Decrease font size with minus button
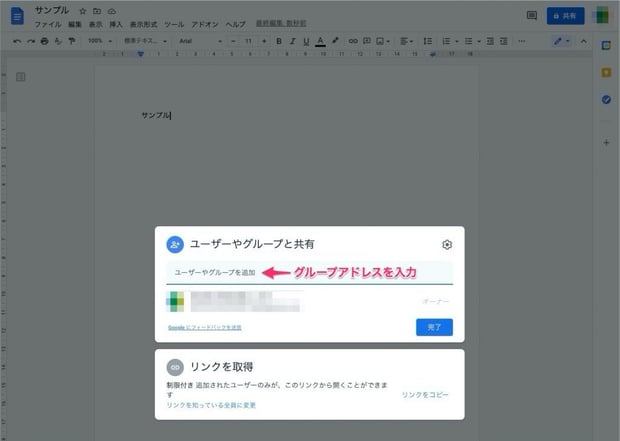The height and width of the screenshot is (441, 620). (x=233, y=41)
